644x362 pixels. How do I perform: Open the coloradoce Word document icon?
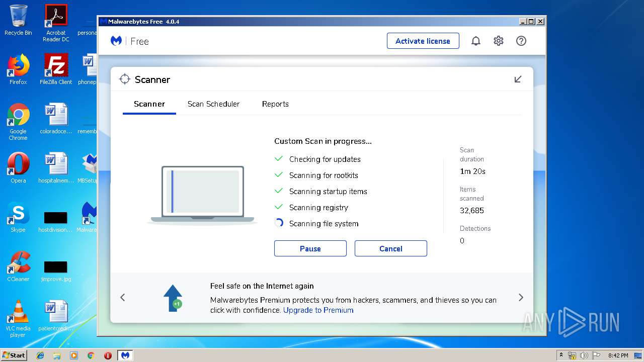[56, 118]
